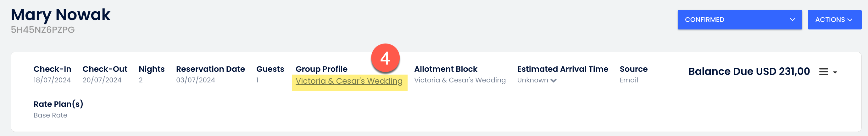Screen dimensions: 868x136
Task: Click the check-in date 18/07/2024
Action: (52, 80)
